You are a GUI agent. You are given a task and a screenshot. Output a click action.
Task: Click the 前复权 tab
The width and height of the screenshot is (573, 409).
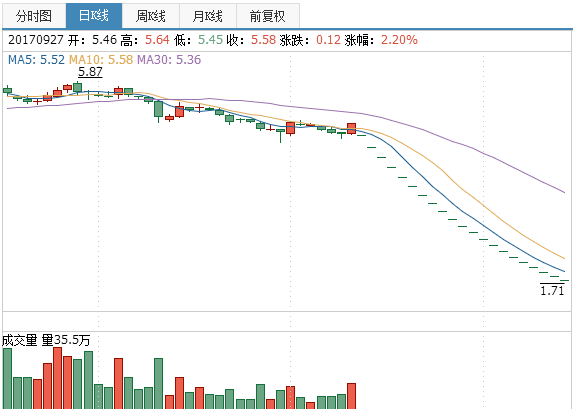[x=268, y=16]
